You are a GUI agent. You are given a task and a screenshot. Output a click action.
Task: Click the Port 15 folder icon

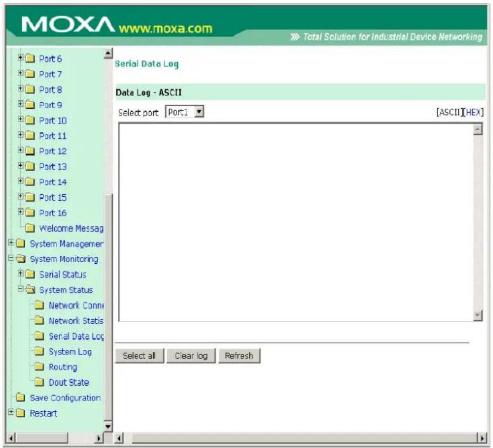click(x=30, y=197)
